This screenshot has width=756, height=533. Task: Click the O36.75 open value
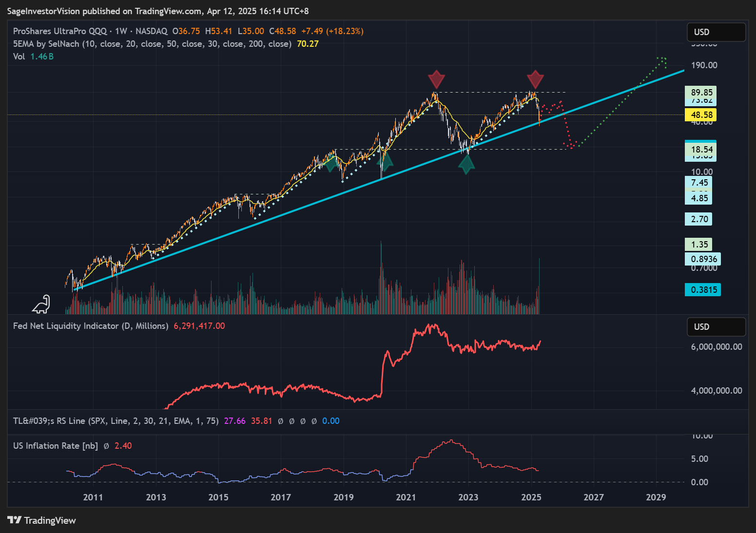coord(186,31)
